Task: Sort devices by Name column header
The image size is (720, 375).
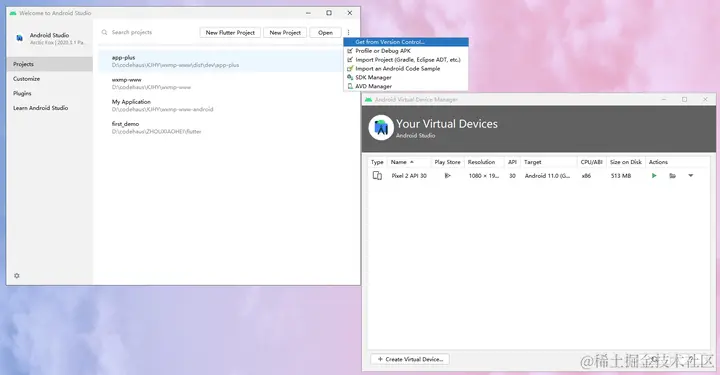Action: pos(409,162)
